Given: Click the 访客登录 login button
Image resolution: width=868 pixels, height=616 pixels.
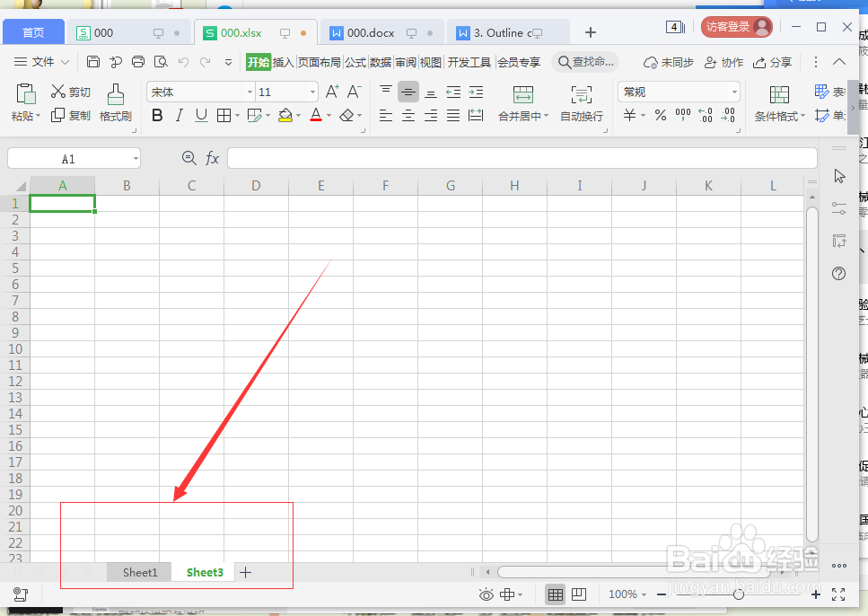Looking at the screenshot, I should 737,27.
